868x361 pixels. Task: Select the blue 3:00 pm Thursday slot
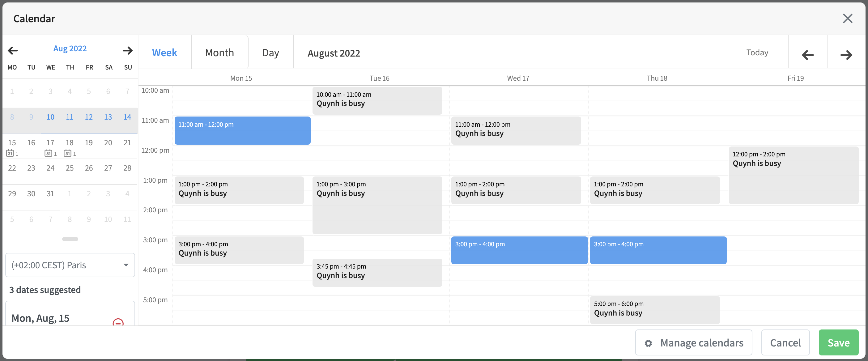[x=658, y=250]
